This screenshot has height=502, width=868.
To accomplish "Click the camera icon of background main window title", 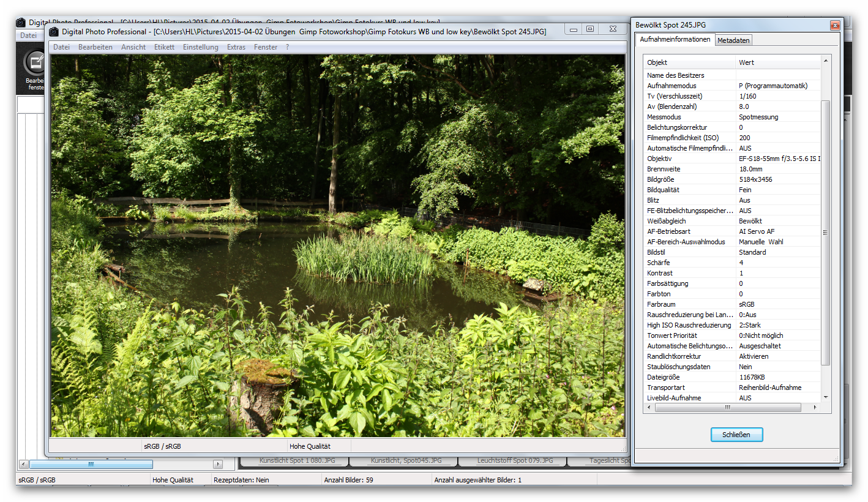I will pos(21,22).
